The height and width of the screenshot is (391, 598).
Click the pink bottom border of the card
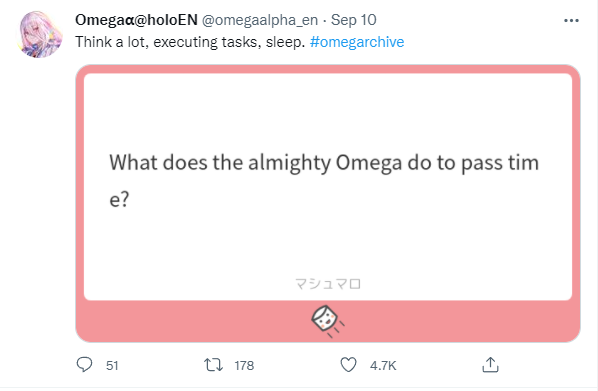click(x=328, y=321)
